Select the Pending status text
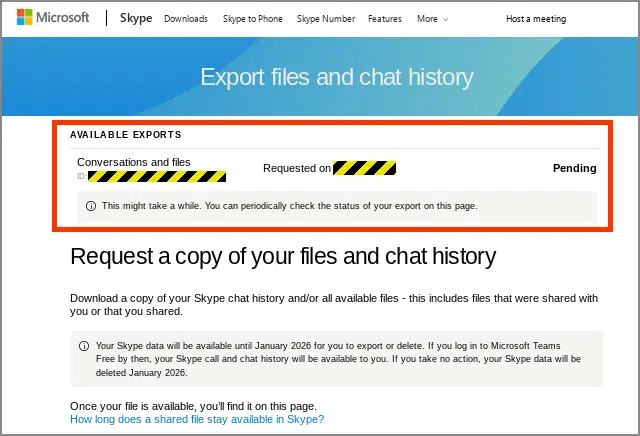This screenshot has height=436, width=640. 574,168
